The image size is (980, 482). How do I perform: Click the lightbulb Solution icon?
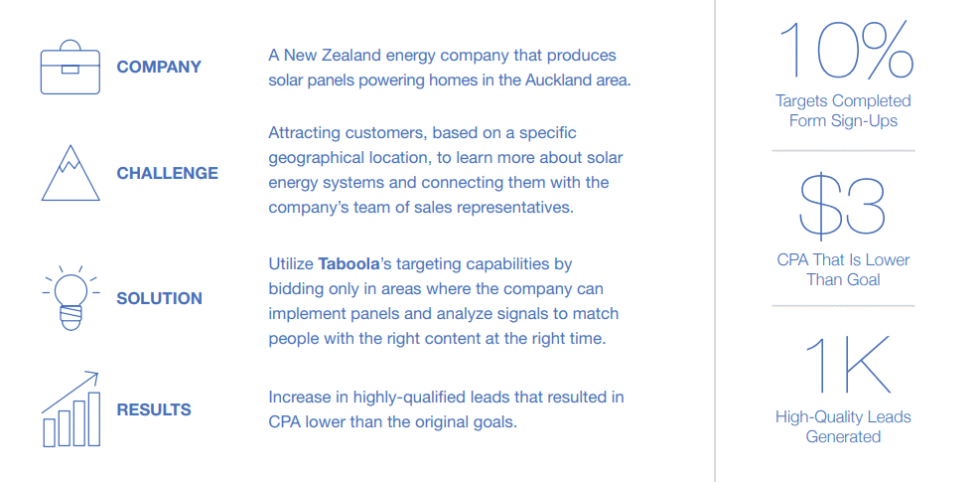point(70,297)
